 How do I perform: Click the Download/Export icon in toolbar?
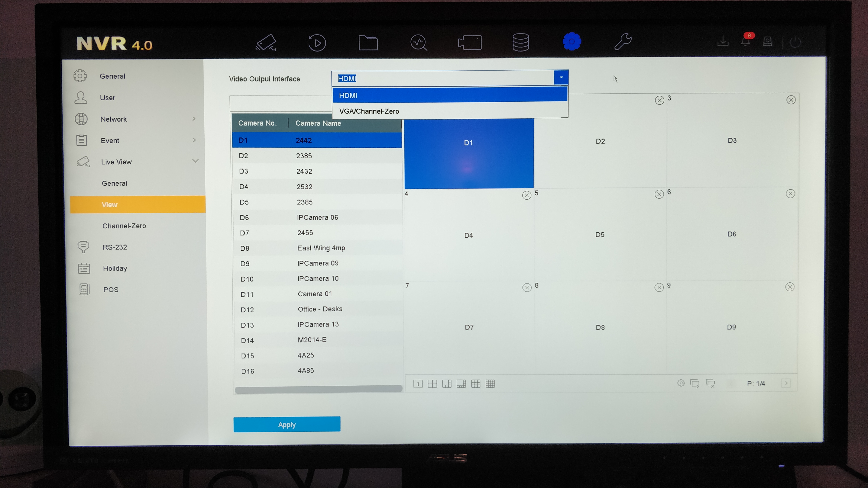[x=723, y=42]
